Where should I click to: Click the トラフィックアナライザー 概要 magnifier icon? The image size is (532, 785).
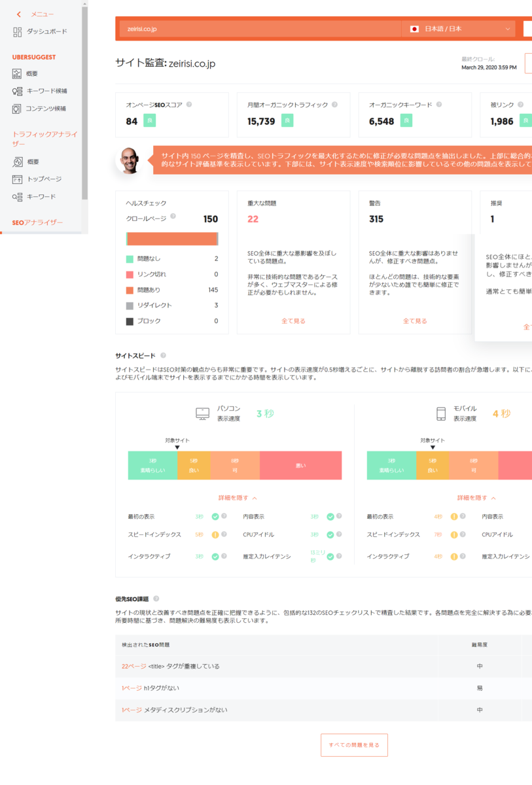point(17,162)
